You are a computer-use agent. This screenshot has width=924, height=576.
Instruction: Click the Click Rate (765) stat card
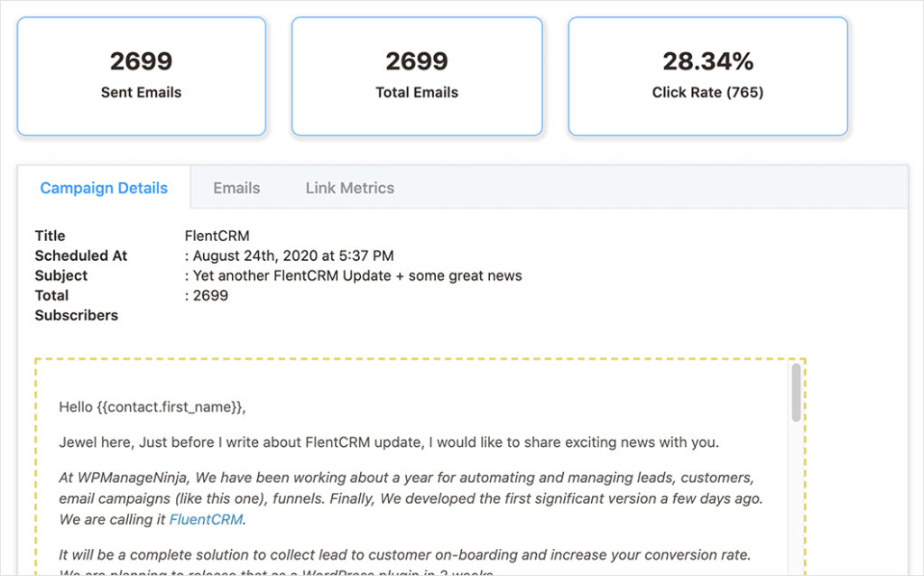tap(707, 76)
